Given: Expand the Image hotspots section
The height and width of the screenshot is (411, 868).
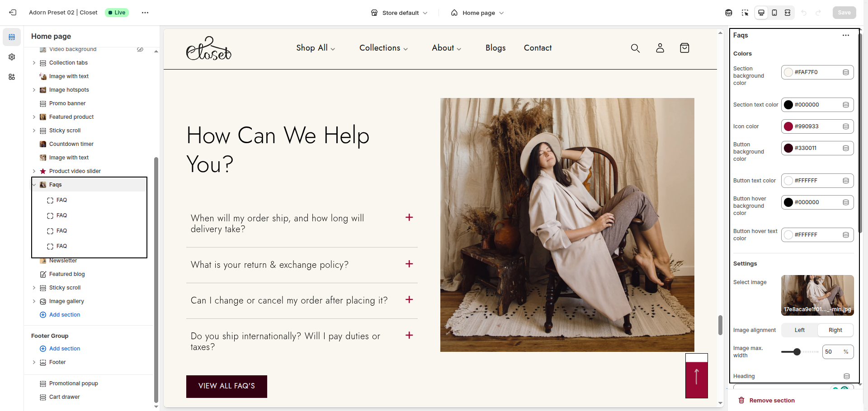Looking at the screenshot, I should tap(34, 90).
